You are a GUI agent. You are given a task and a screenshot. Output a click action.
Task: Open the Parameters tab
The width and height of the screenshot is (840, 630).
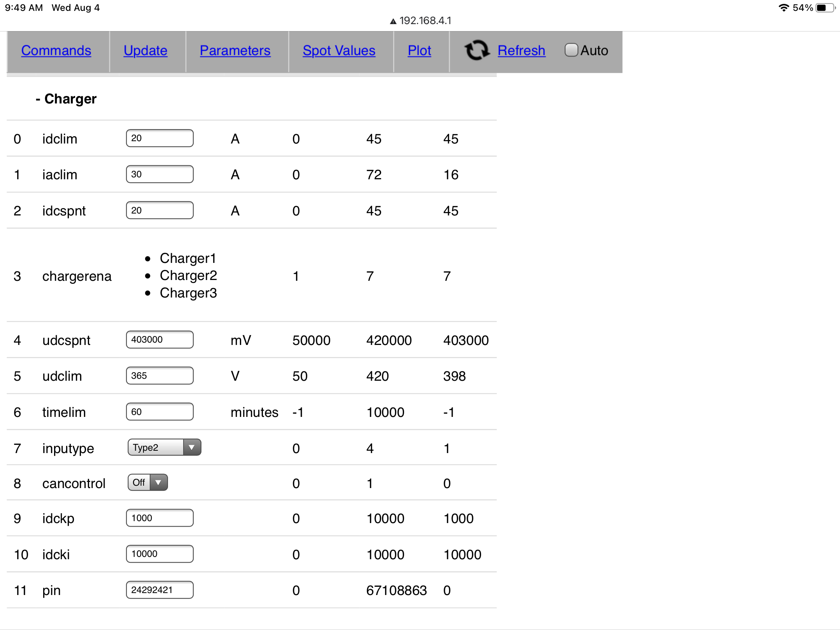tap(235, 51)
